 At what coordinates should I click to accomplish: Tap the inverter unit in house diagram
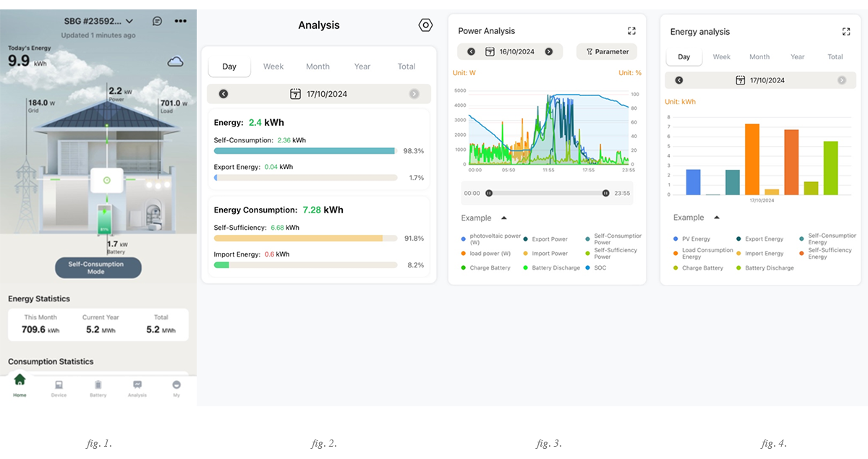coord(106,181)
